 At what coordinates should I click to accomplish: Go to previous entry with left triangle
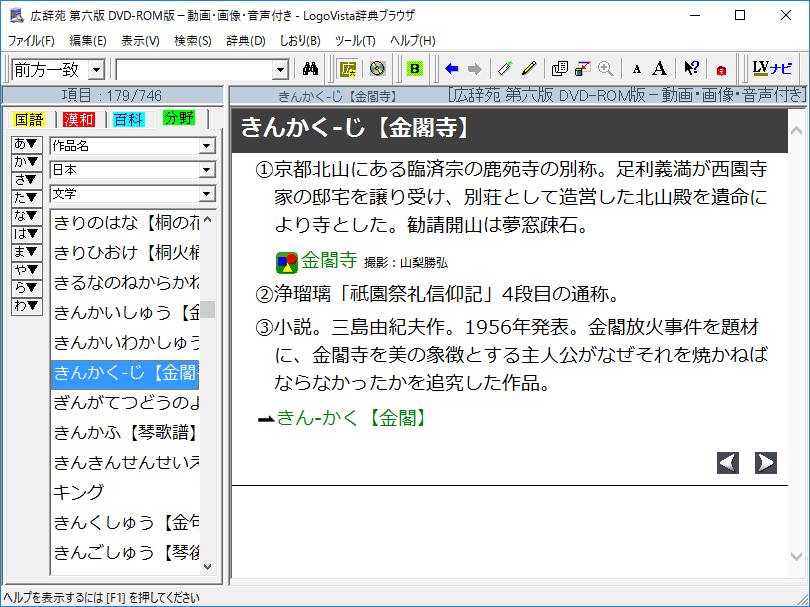pos(728,463)
